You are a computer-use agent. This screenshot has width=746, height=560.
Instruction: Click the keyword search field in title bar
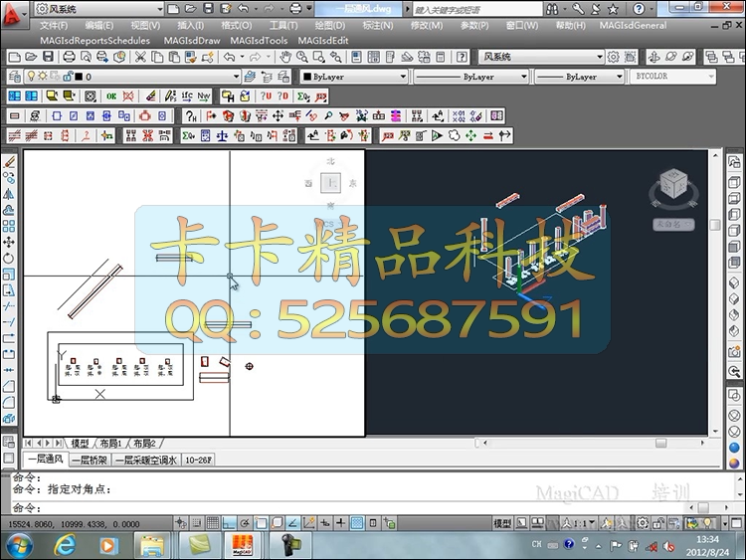click(x=477, y=9)
